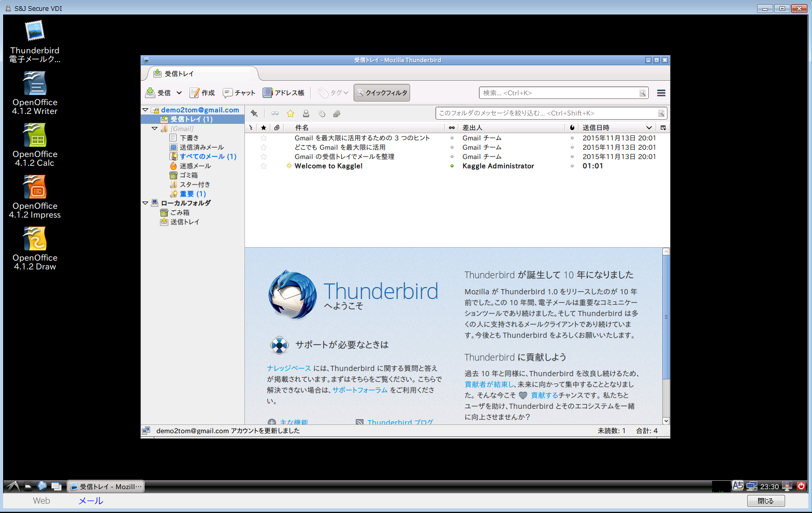Open the 迷惑メール junk folder

pyautogui.click(x=195, y=166)
